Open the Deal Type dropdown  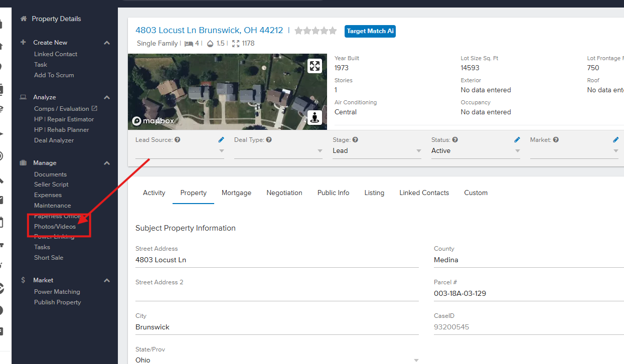[278, 151]
